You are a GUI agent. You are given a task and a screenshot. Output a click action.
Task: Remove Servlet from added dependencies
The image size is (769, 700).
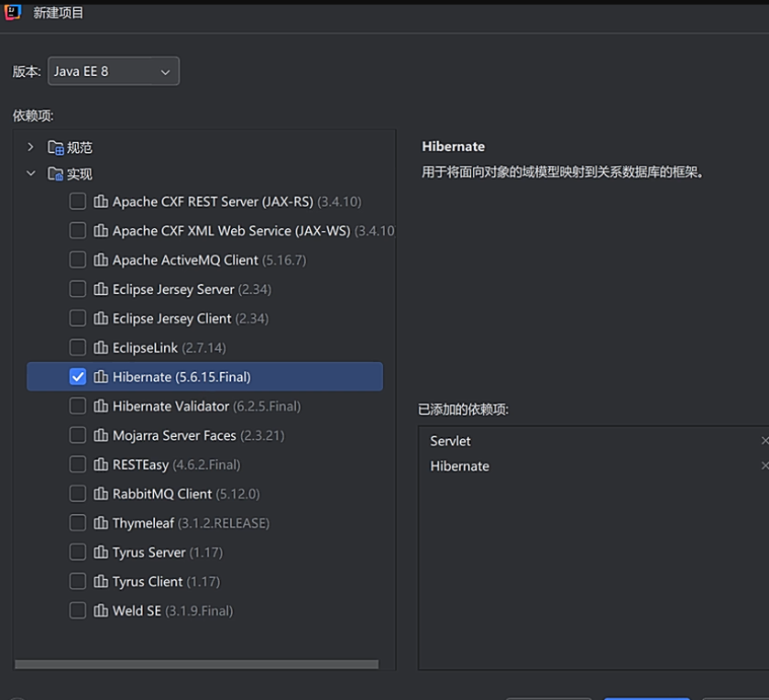[764, 441]
